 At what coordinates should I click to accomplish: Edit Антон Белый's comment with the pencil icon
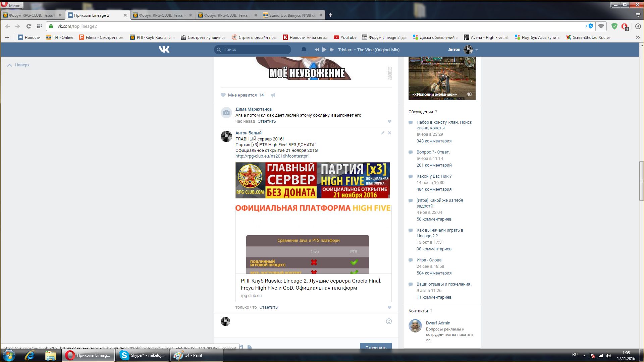[382, 133]
